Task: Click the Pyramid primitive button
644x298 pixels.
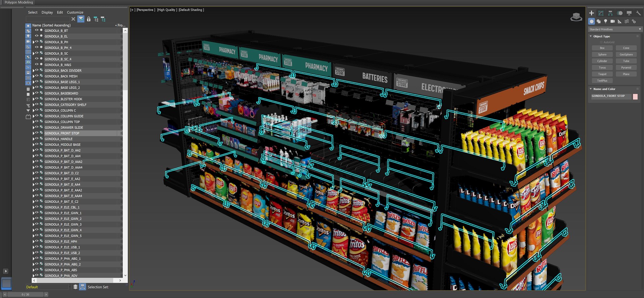Action: 626,67
